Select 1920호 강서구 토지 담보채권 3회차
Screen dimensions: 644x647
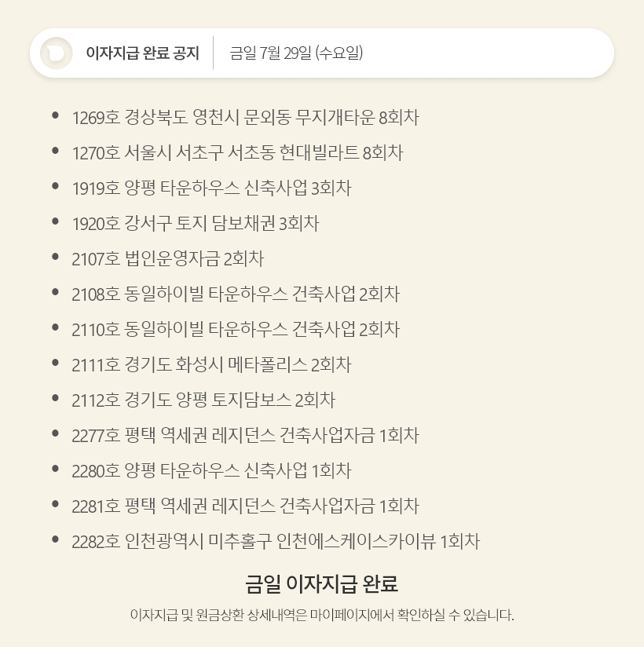coord(196,224)
